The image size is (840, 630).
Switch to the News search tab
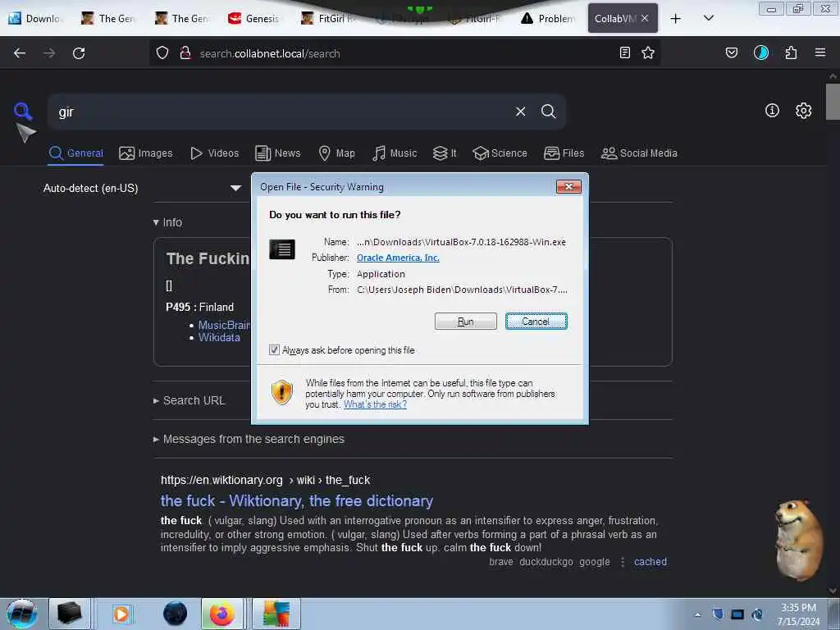click(278, 153)
